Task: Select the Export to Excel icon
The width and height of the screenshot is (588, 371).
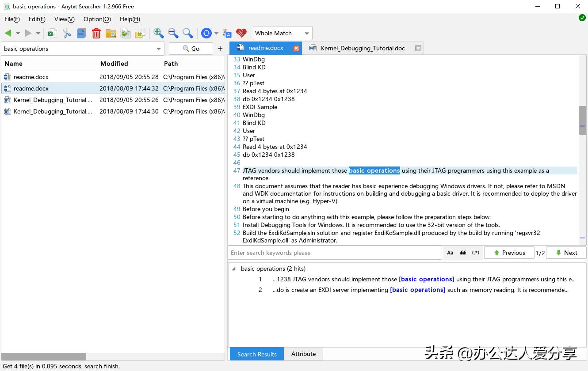Action: tap(52, 33)
